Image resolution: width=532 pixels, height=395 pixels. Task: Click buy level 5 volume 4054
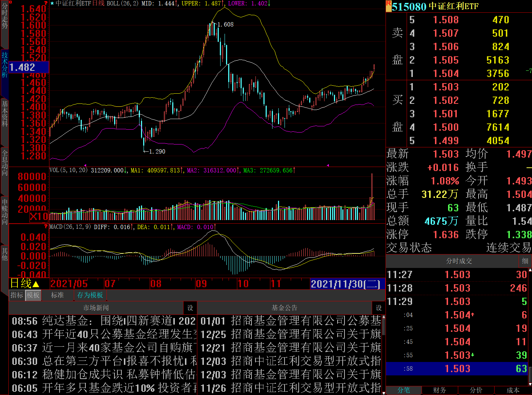498,141
